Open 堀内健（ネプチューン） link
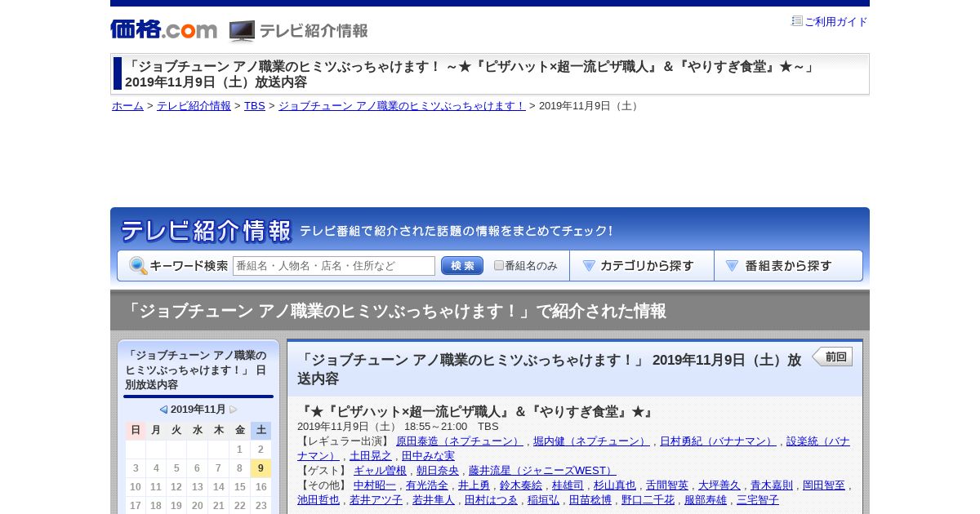Viewport: 980px width, 514px height. (x=591, y=441)
